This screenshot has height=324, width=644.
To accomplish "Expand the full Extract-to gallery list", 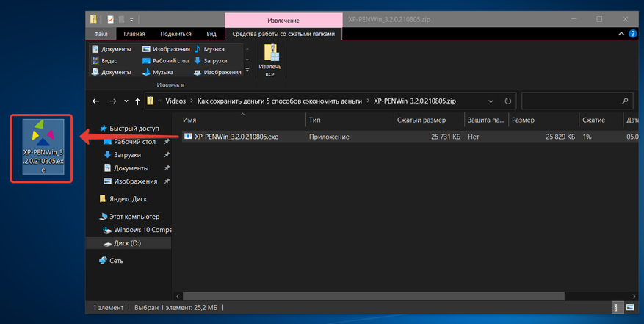I will pyautogui.click(x=247, y=71).
